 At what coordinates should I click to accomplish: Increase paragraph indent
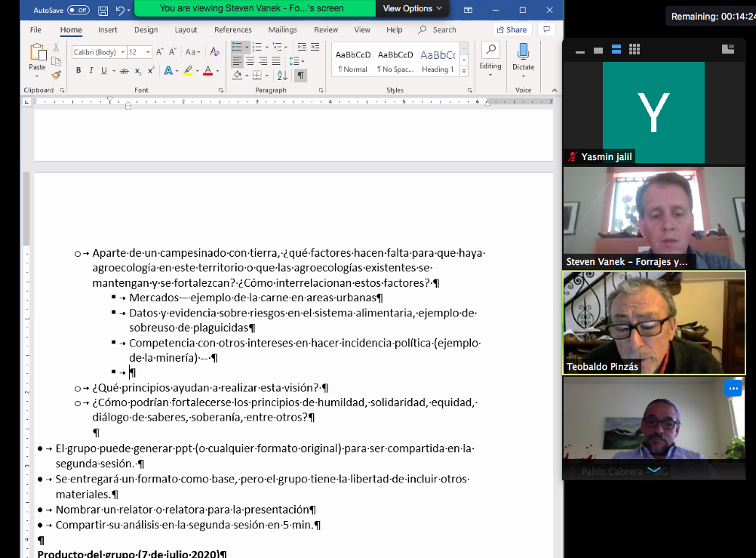[315, 48]
